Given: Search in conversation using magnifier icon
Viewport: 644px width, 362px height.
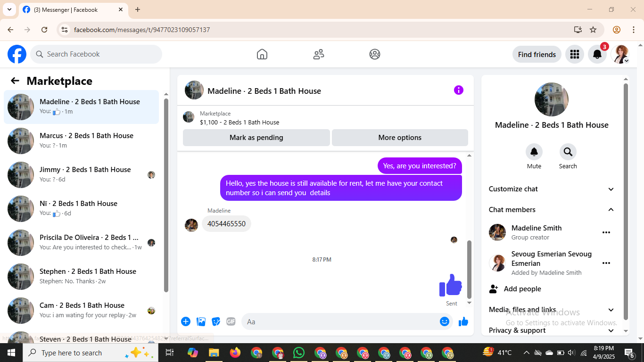Looking at the screenshot, I should tap(568, 152).
